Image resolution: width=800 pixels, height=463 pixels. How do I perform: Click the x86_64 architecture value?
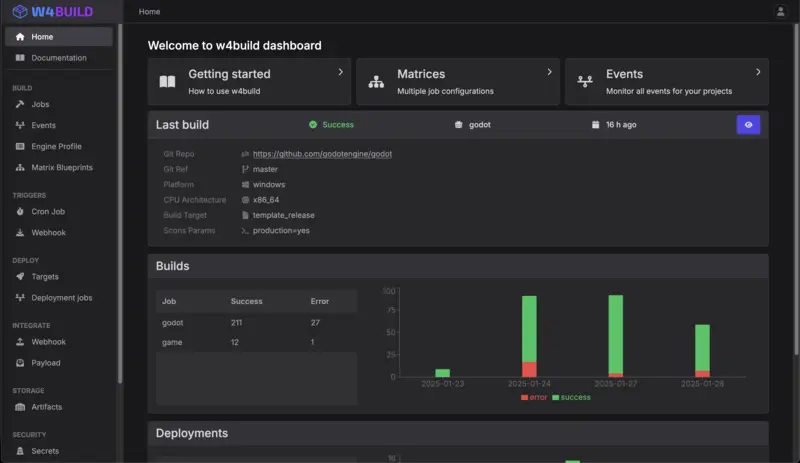(266, 200)
